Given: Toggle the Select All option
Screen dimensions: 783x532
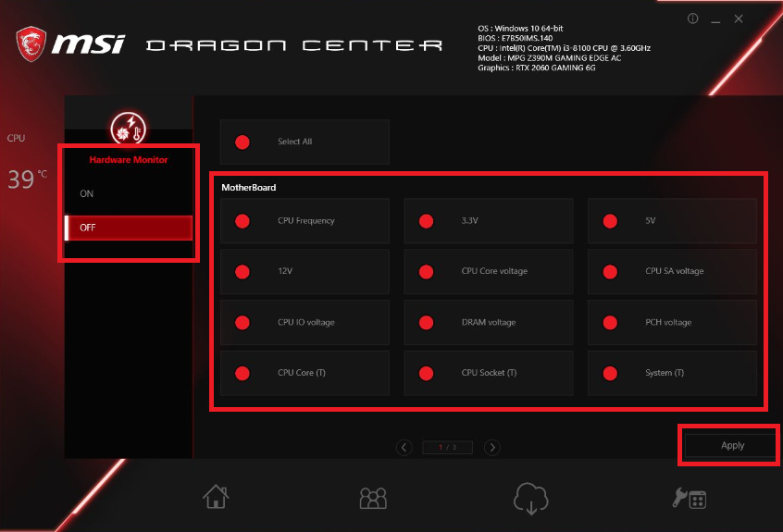Looking at the screenshot, I should [x=242, y=142].
